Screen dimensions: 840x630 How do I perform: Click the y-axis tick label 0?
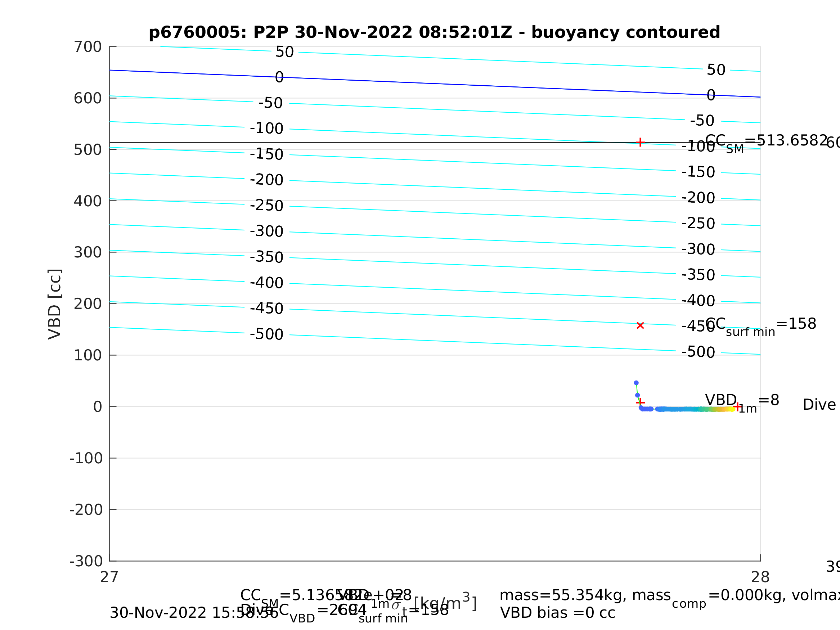pos(98,407)
